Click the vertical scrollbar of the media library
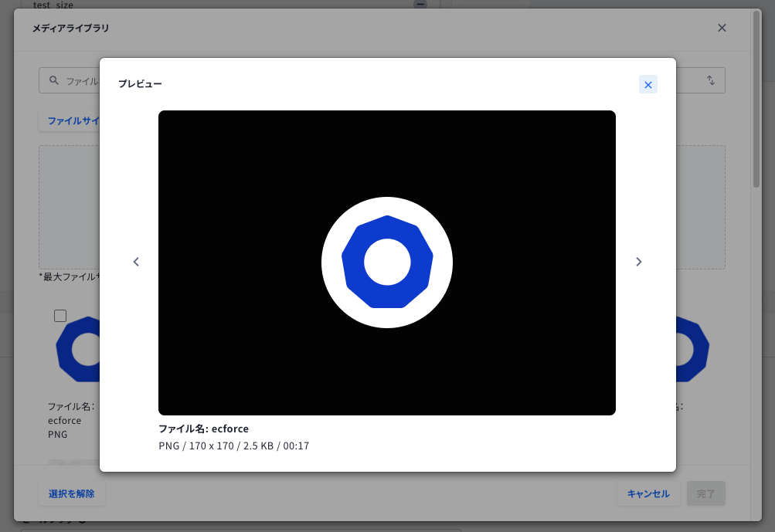The height and width of the screenshot is (532, 775). 756,99
